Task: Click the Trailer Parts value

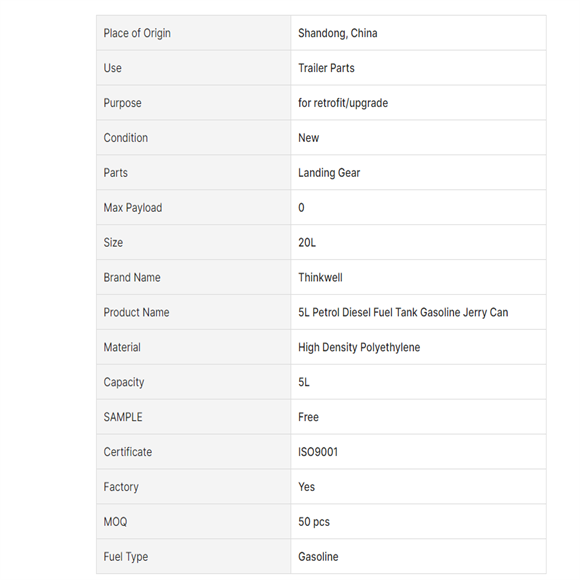Action: (x=326, y=68)
